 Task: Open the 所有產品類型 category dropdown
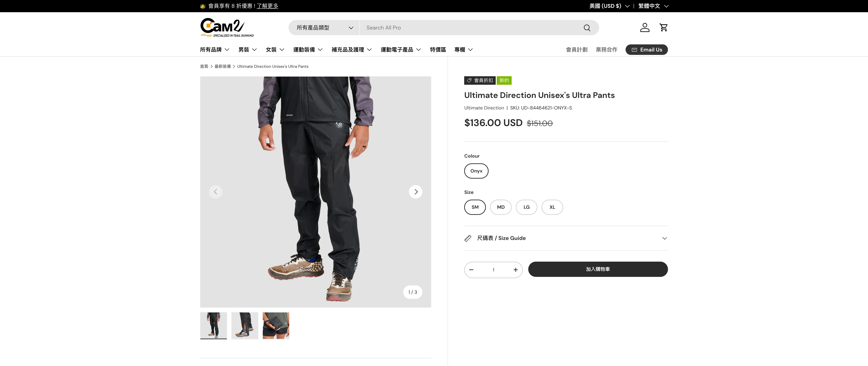(x=324, y=28)
